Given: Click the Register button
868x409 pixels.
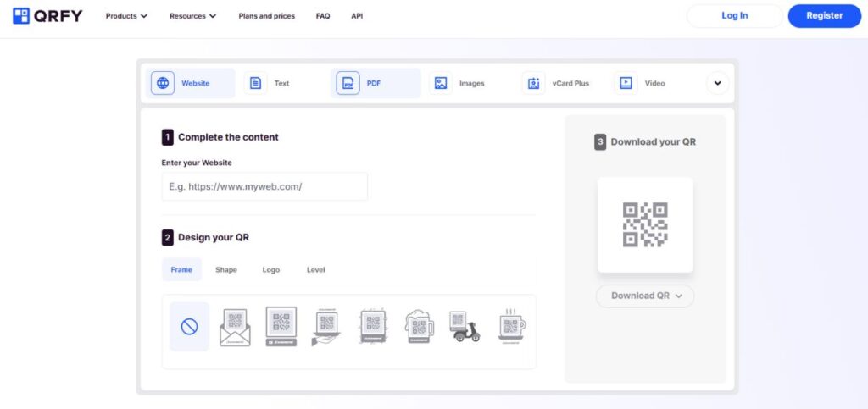Looking at the screenshot, I should [x=824, y=16].
